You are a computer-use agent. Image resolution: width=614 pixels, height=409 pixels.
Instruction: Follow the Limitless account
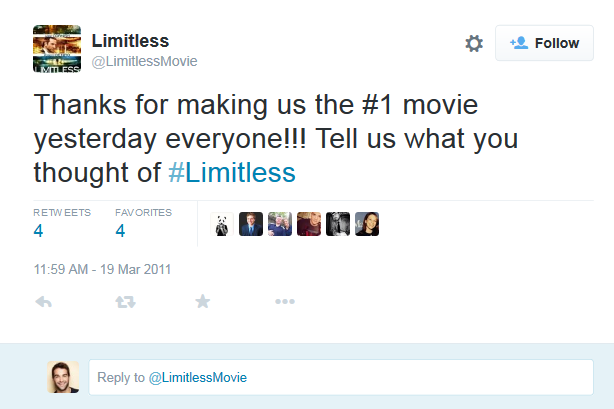click(x=544, y=43)
